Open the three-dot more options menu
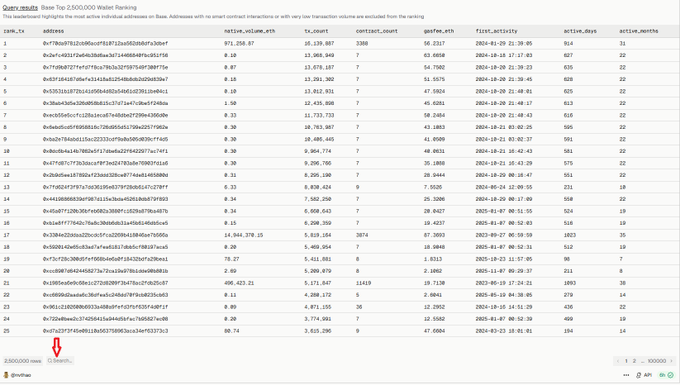The width and height of the screenshot is (680, 385). click(626, 375)
